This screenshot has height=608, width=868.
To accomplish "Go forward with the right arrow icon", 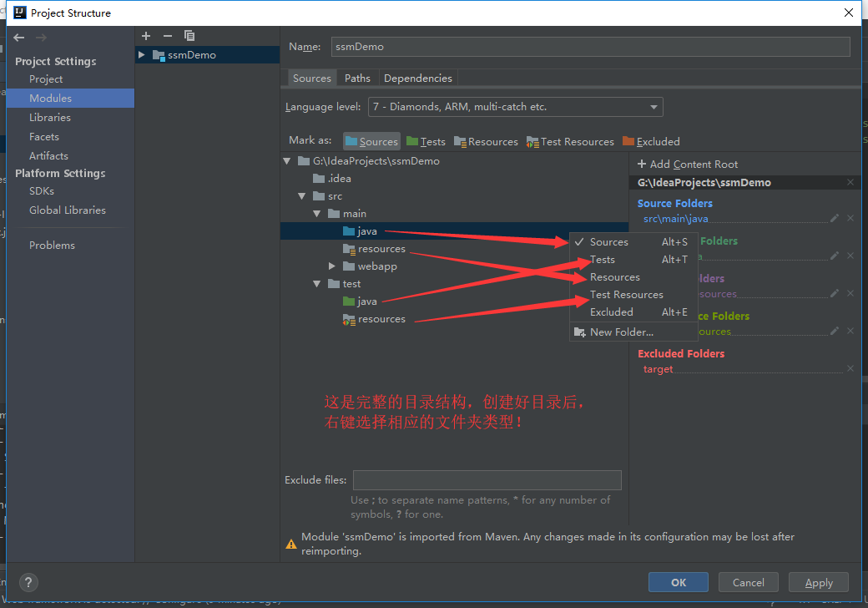I will tap(41, 38).
